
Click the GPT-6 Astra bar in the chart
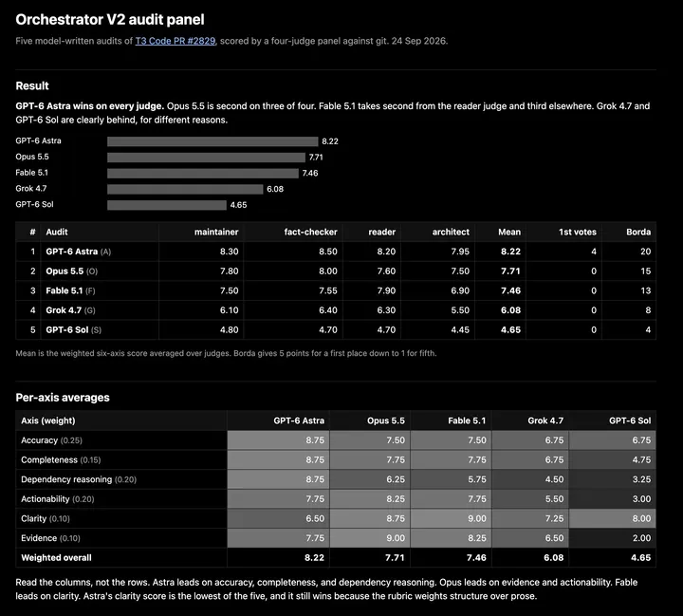pyautogui.click(x=212, y=141)
